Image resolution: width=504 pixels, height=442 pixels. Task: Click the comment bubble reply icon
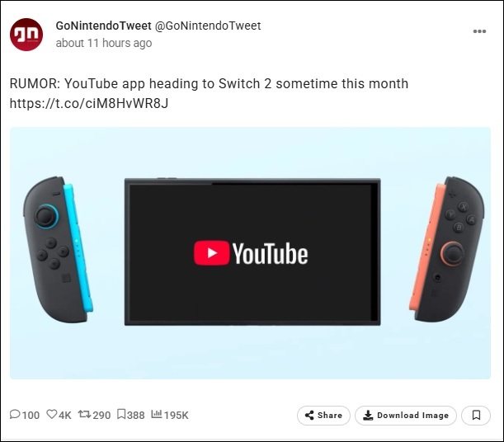(x=15, y=415)
